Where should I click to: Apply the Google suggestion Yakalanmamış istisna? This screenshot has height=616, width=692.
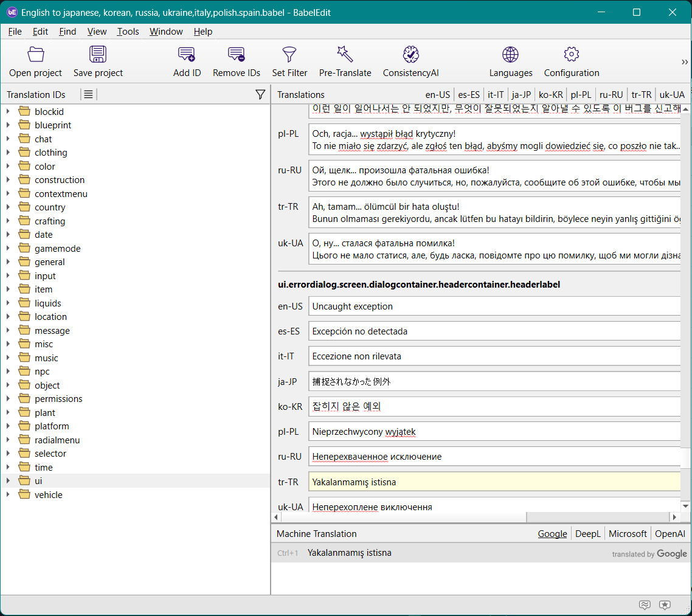pos(350,553)
